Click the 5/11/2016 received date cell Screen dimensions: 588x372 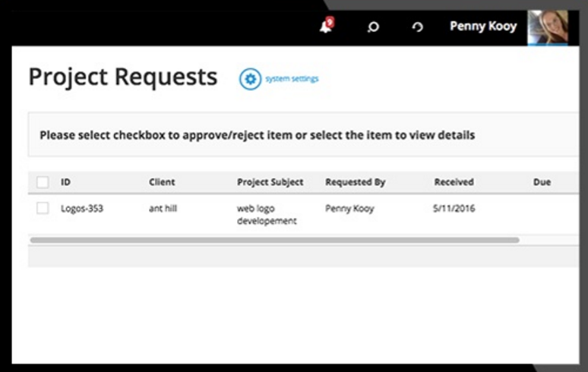(454, 208)
